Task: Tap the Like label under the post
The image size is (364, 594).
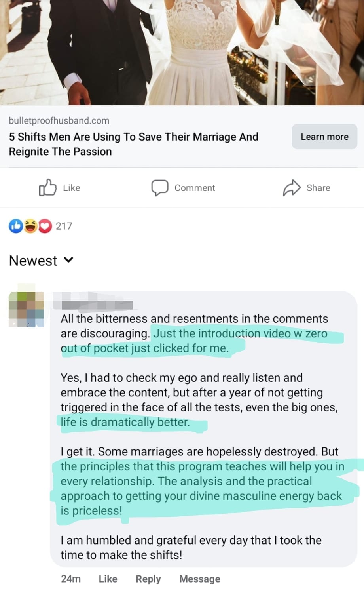Action: [72, 188]
